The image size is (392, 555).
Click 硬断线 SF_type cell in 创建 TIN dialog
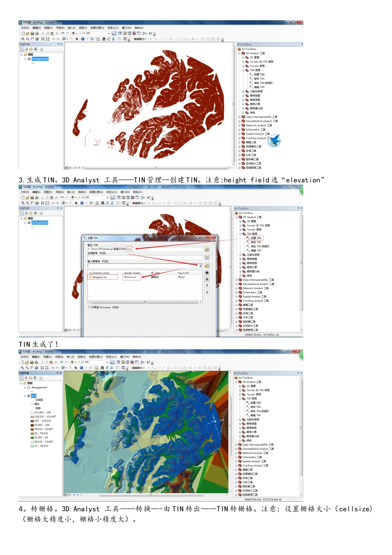point(163,277)
